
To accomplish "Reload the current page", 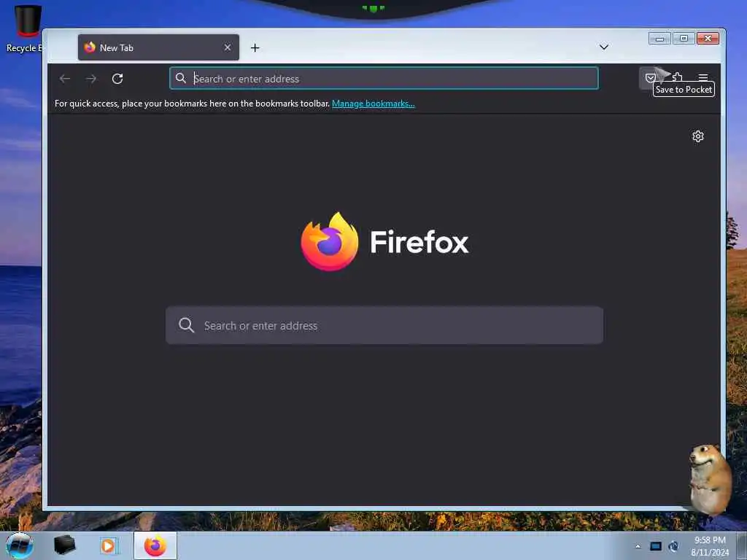I will [117, 79].
